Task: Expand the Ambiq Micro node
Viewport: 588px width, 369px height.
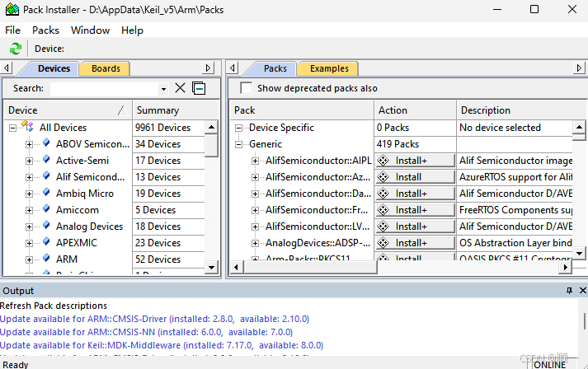Action: click(x=29, y=194)
